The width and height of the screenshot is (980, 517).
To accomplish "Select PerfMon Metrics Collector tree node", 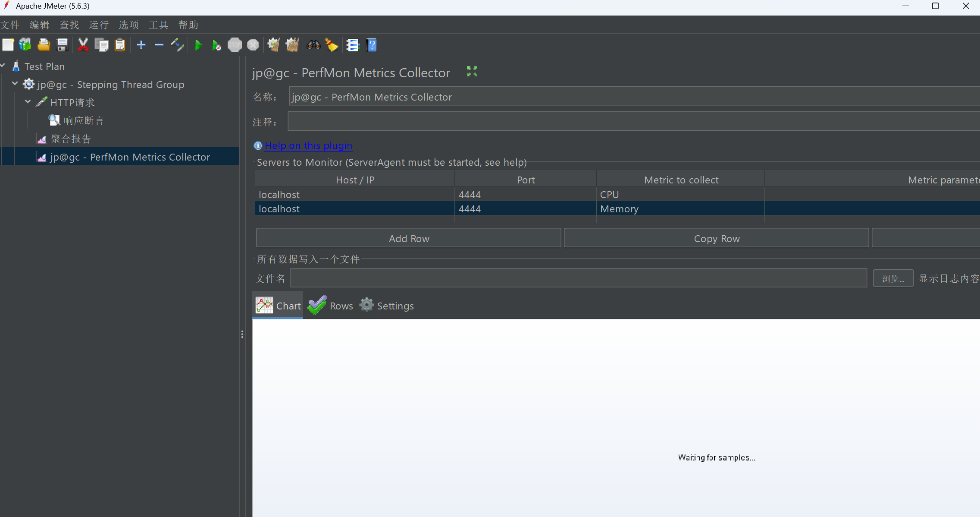I will pyautogui.click(x=130, y=157).
